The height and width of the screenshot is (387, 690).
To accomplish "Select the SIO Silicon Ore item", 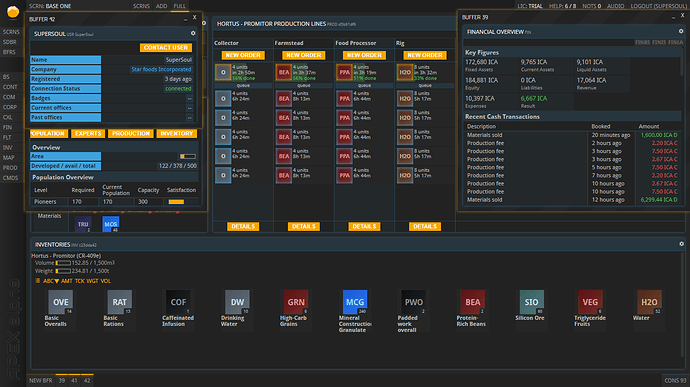I will pos(532,302).
